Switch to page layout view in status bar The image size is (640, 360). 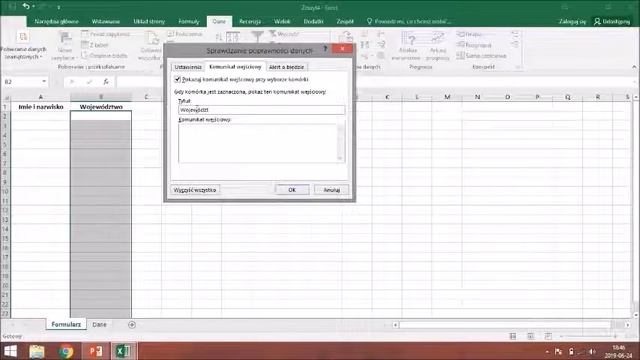point(530,336)
